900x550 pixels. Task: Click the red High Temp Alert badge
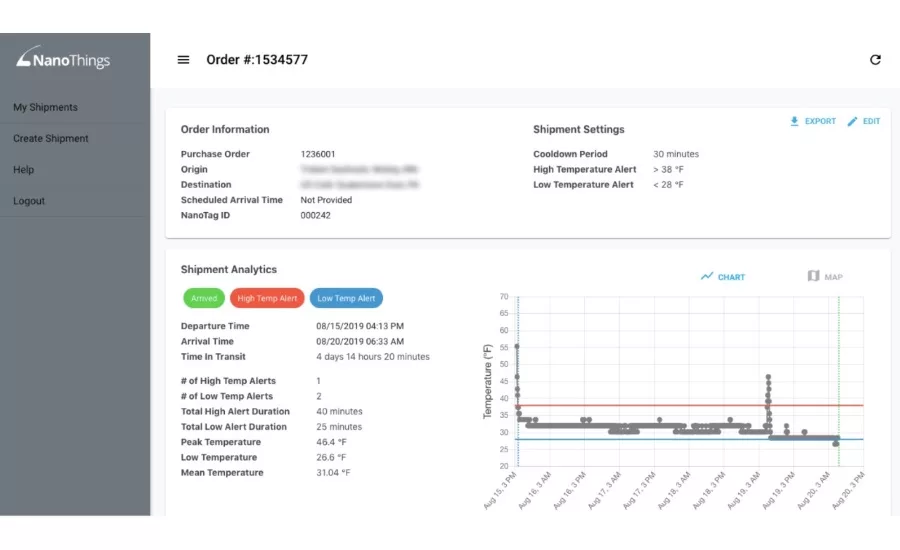click(267, 298)
